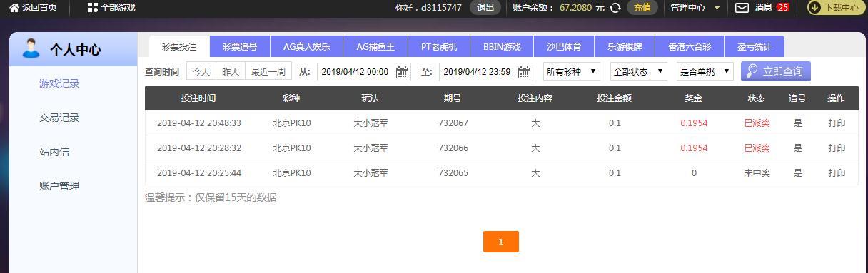
Task: Open the 乐游棋牌 tab
Action: (x=625, y=47)
